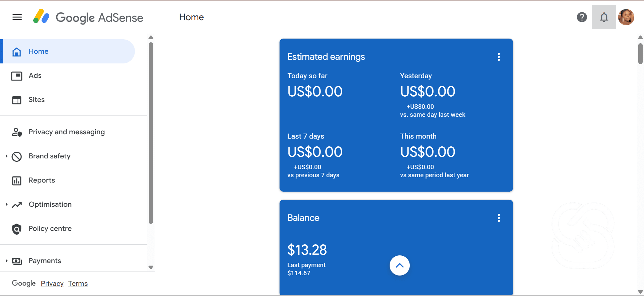Open the help question mark icon
Viewport: 644px width, 296px height.
coord(582,17)
